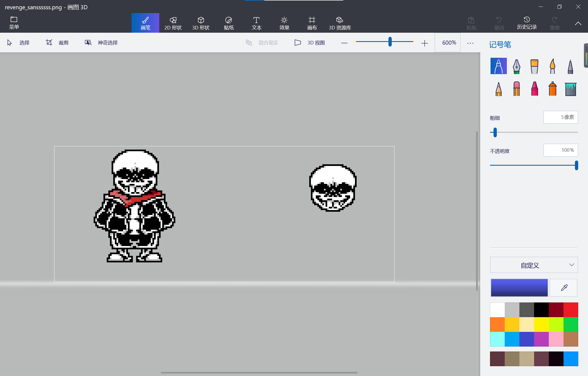This screenshot has height=376, width=588.
Task: Open the more options ellipsis menu
Action: click(470, 43)
